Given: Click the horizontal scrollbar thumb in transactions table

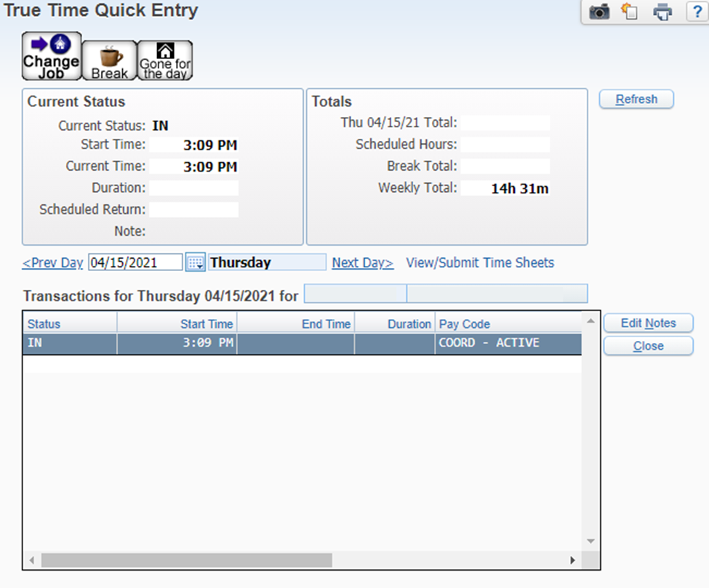Looking at the screenshot, I should click(x=186, y=560).
